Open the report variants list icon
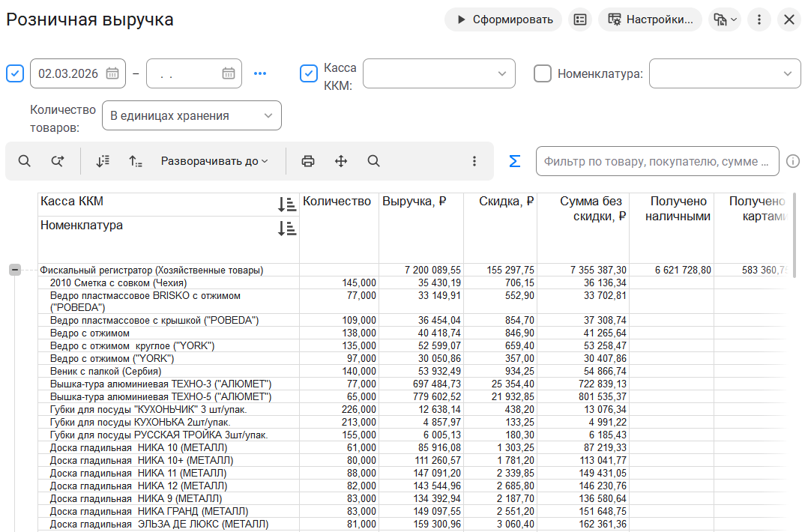 579,19
